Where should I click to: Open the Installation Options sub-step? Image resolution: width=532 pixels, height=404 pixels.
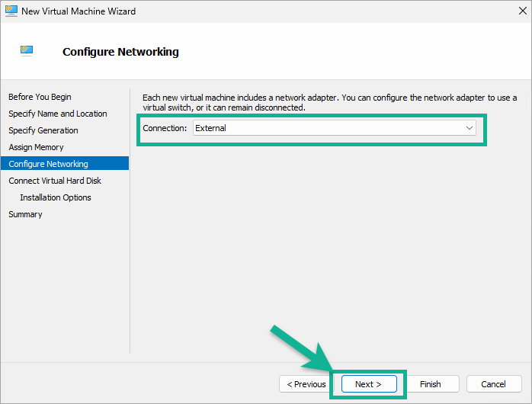56,197
